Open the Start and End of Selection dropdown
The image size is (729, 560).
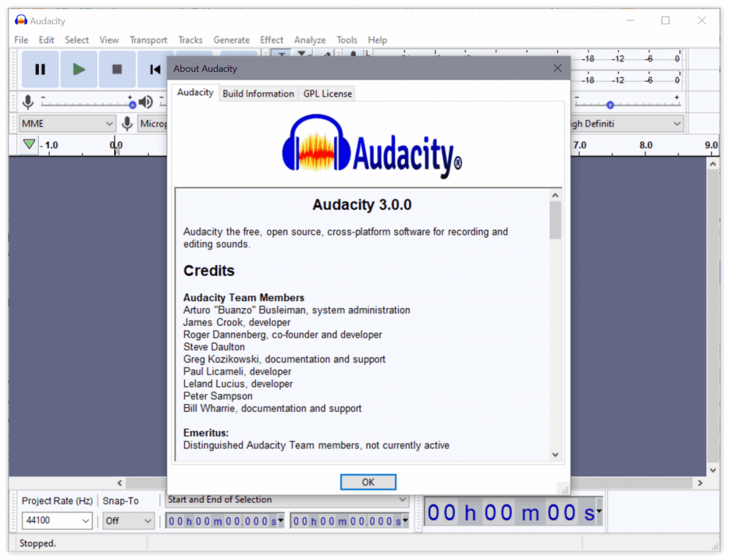[287, 500]
